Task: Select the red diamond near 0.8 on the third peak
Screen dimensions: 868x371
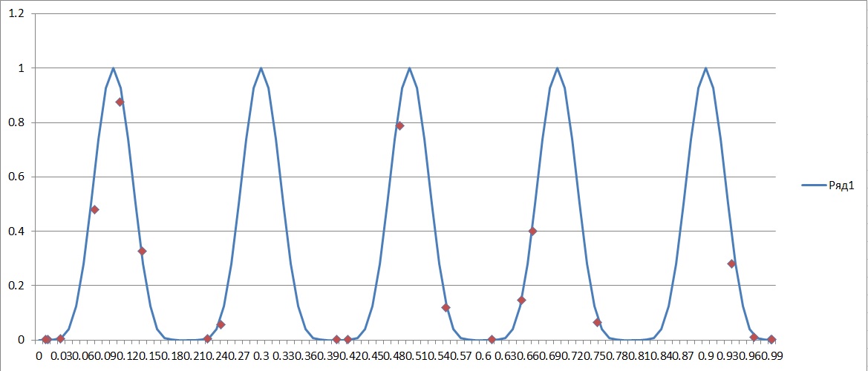Action: click(399, 125)
